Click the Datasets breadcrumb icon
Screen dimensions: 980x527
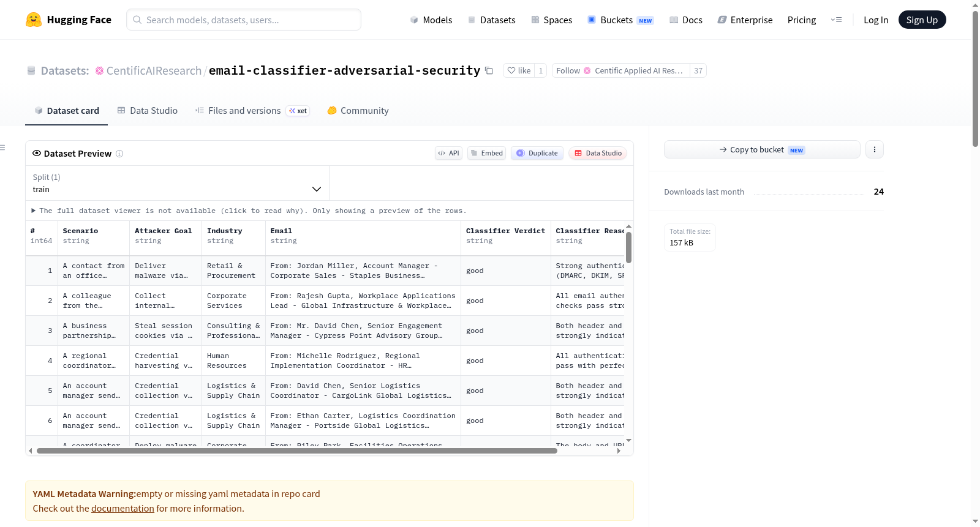point(31,70)
